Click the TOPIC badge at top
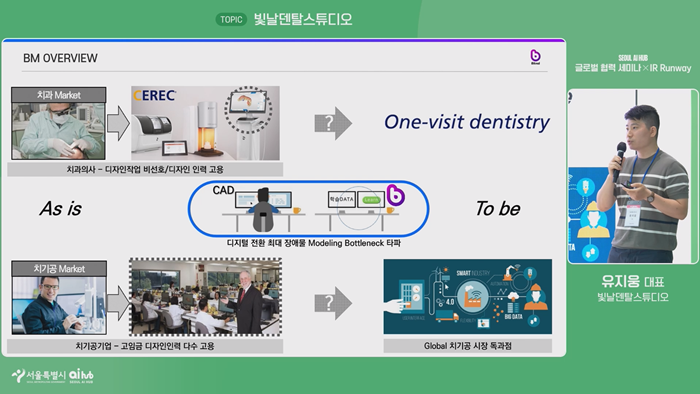The height and width of the screenshot is (394, 700). point(231,20)
